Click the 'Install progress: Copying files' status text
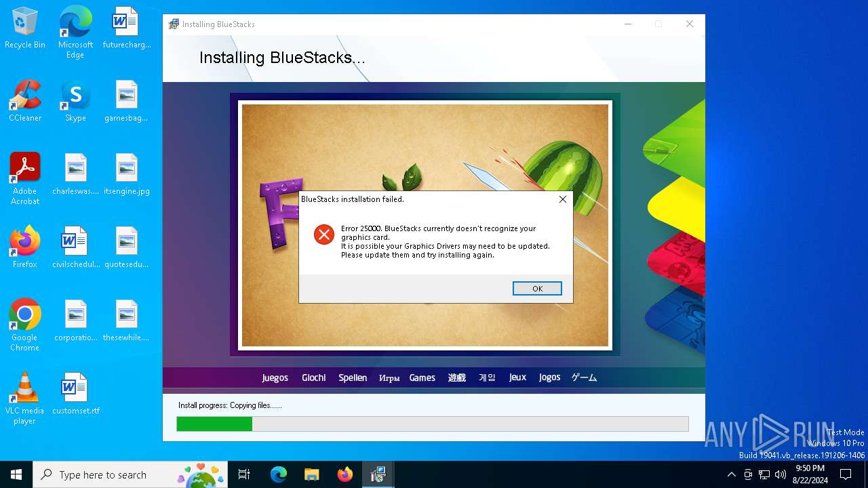Screen dimensions: 868x488 point(230,405)
